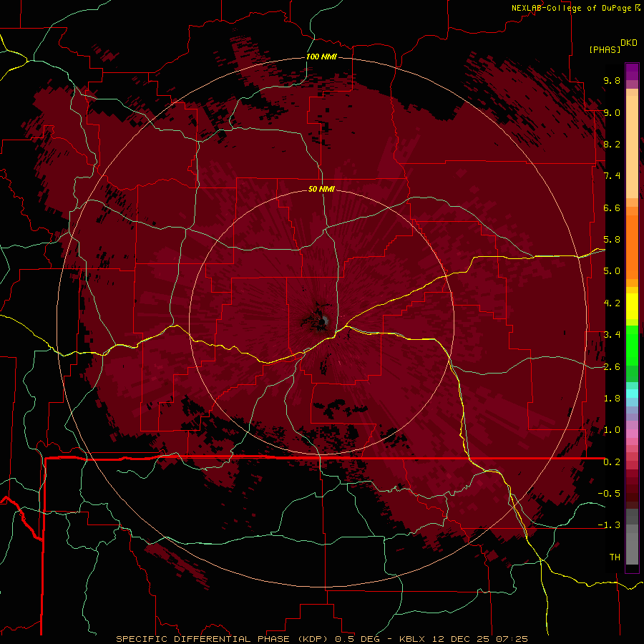
Task: Click the NEXLAB-College of DuPage label
Action: [571, 8]
